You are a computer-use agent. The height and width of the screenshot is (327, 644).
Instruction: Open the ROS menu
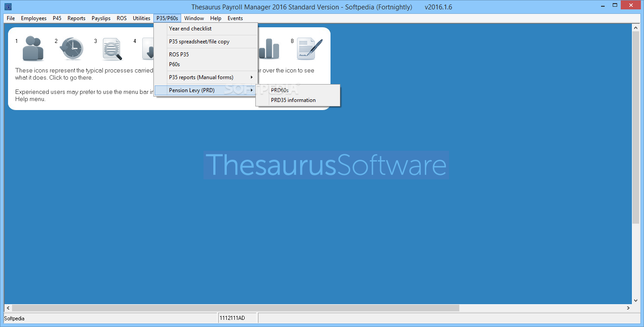[x=122, y=18]
